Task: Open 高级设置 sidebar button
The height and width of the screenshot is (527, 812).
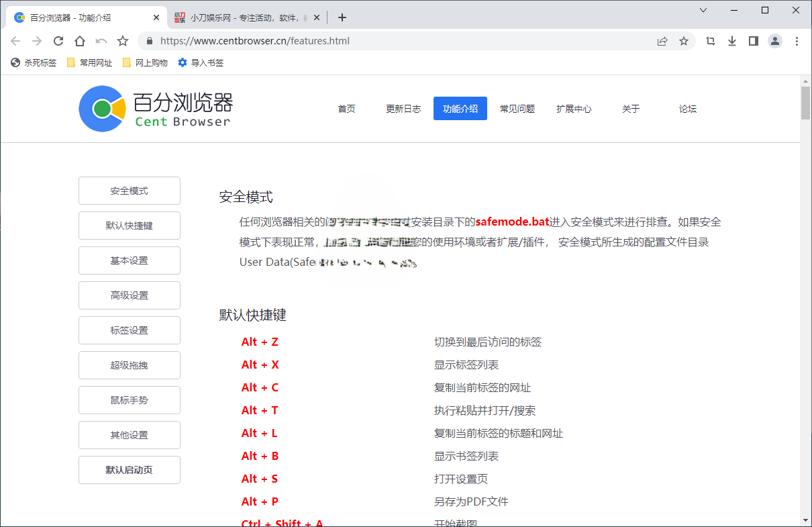Action: (130, 295)
